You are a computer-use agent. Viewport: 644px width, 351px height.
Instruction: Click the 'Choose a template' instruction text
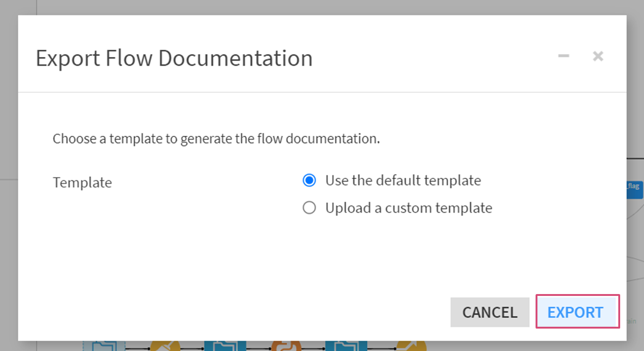click(216, 139)
